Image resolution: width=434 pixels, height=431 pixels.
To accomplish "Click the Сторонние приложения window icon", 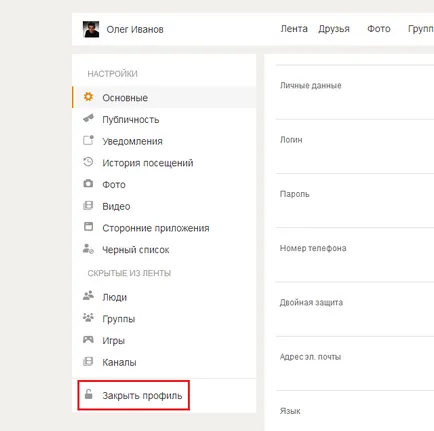I will (x=88, y=227).
